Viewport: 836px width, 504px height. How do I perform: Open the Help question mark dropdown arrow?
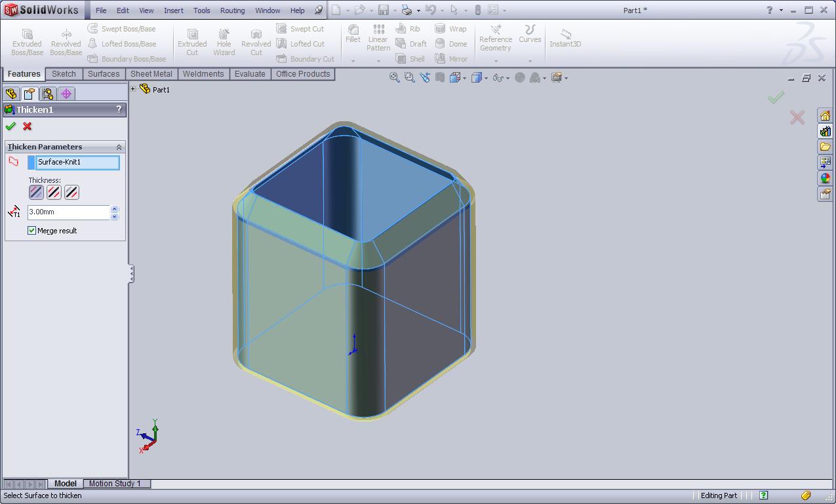(781, 10)
